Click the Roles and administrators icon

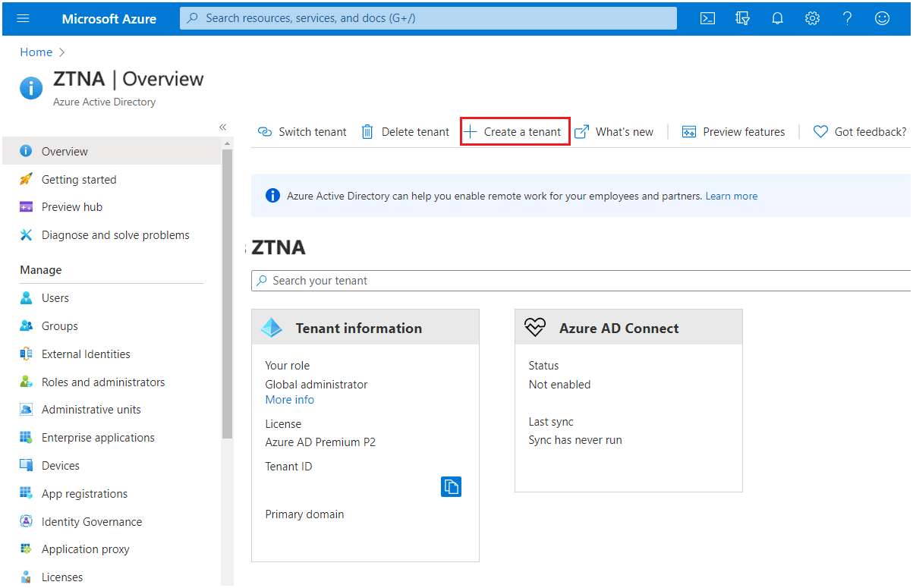click(27, 382)
